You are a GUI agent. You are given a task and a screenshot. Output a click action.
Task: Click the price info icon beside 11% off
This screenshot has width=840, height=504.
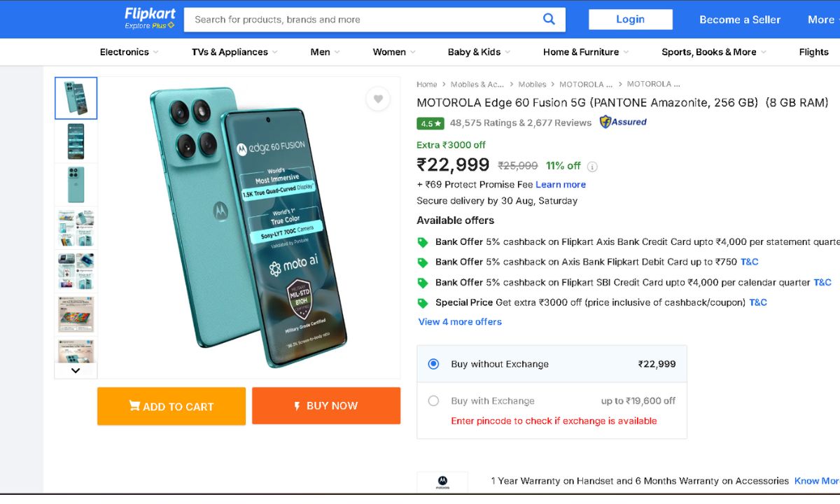click(592, 167)
